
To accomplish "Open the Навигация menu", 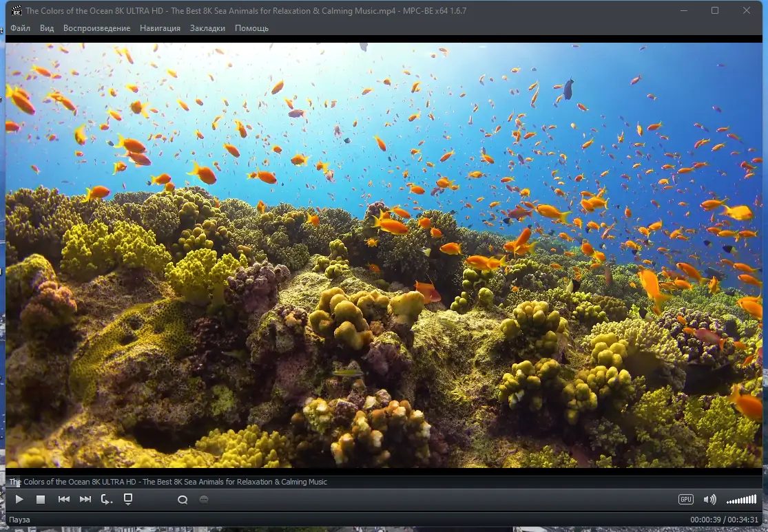I will click(160, 28).
